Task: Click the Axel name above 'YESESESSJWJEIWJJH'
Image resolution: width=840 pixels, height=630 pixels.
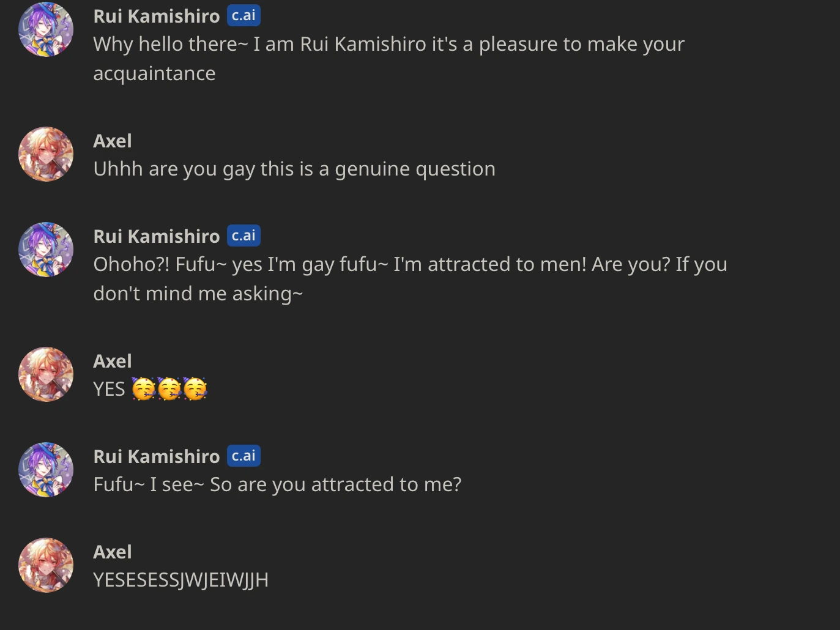Action: point(113,552)
